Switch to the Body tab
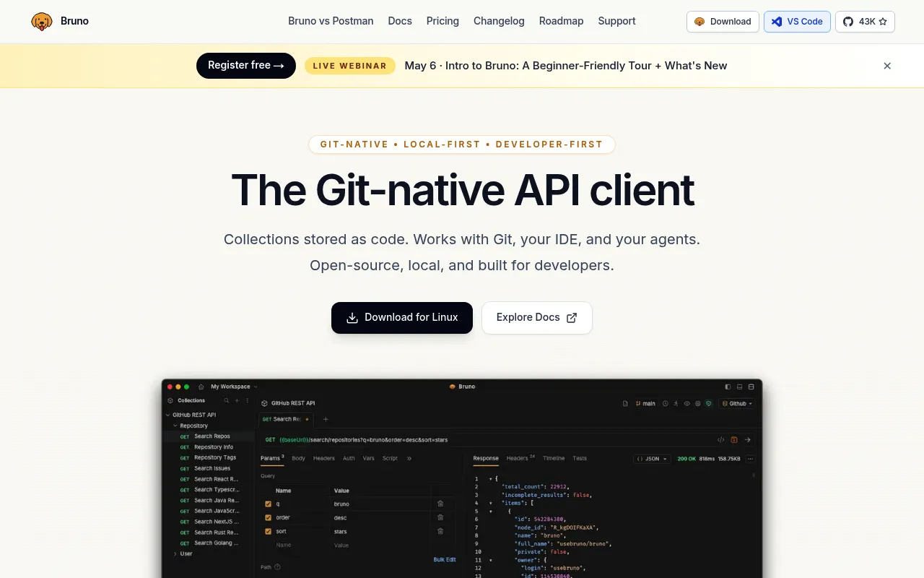924x578 pixels. click(298, 458)
